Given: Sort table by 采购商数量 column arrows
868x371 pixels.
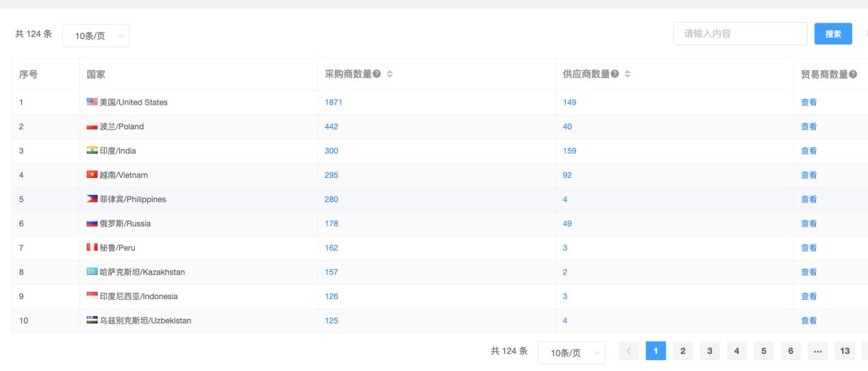Looking at the screenshot, I should tap(389, 75).
